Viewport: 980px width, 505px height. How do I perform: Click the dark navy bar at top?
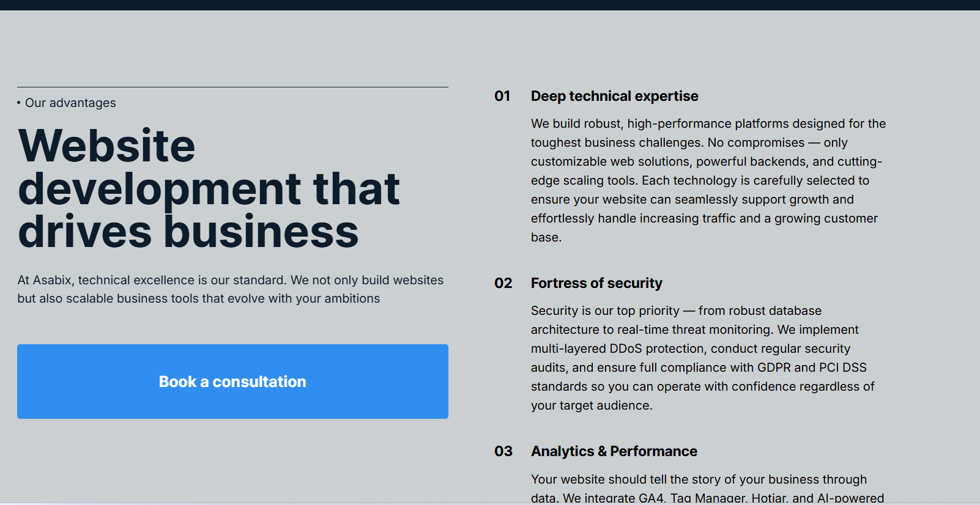pyautogui.click(x=489, y=5)
